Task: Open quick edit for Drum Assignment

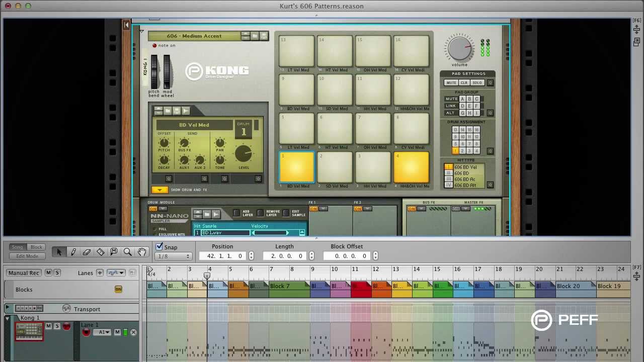Action: tap(490, 151)
